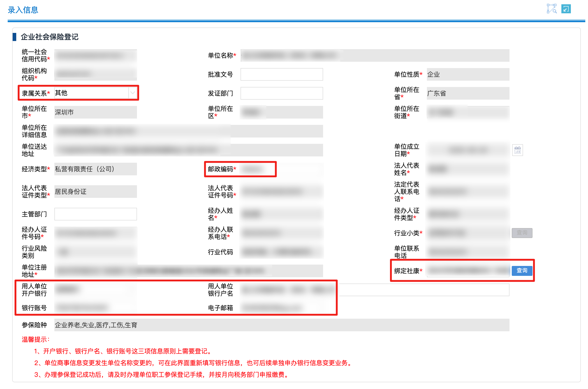The image size is (588, 389).
Task: Click the 用人单位银行户名 field
Action: click(375, 290)
